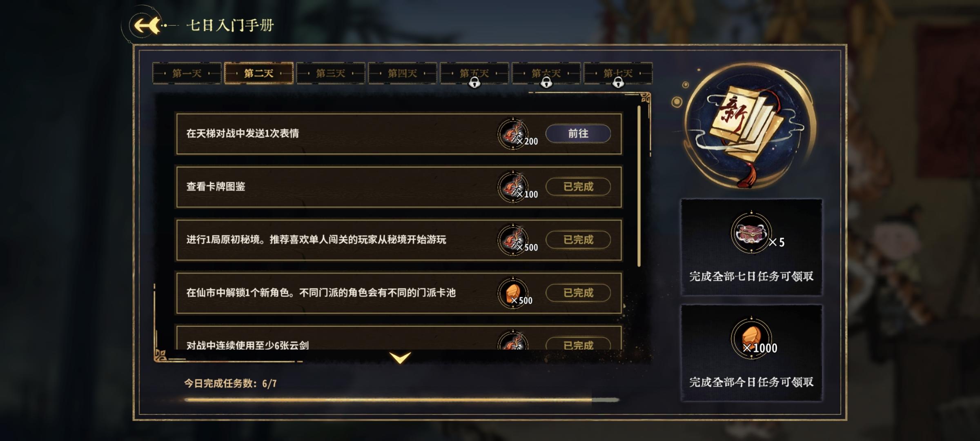Viewport: 980px width, 441px height.
Task: Select the 第三天 tab
Action: [331, 73]
